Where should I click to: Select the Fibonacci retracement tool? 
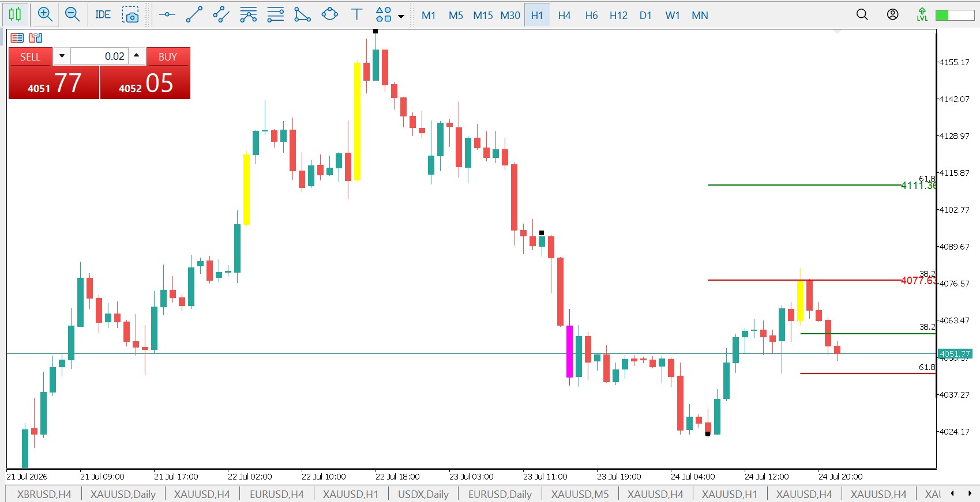(x=248, y=15)
